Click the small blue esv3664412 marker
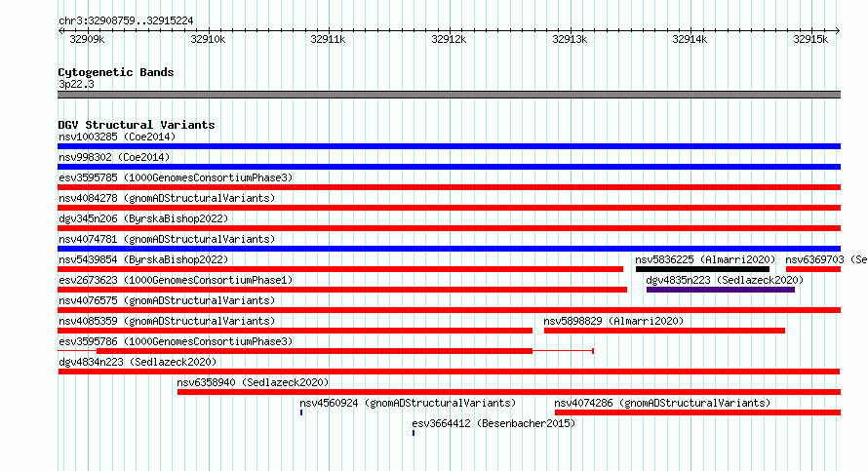Viewport: 868px width, 471px height. [414, 433]
